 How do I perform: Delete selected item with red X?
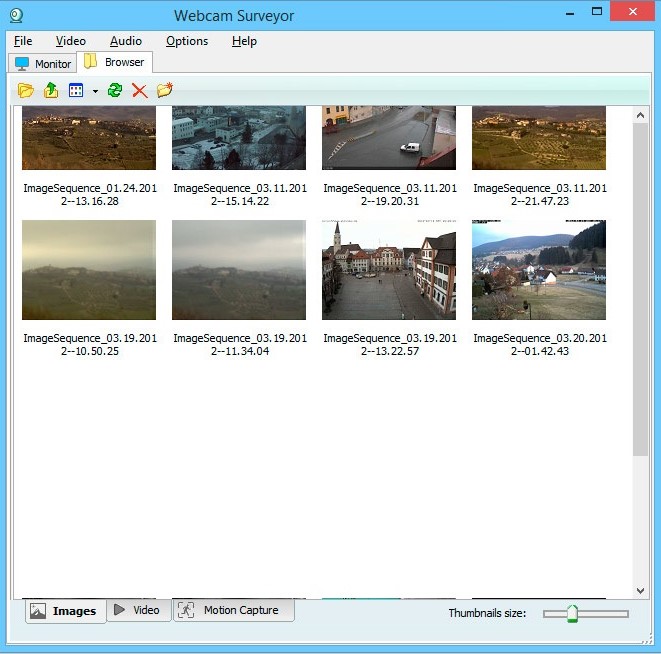tap(140, 90)
